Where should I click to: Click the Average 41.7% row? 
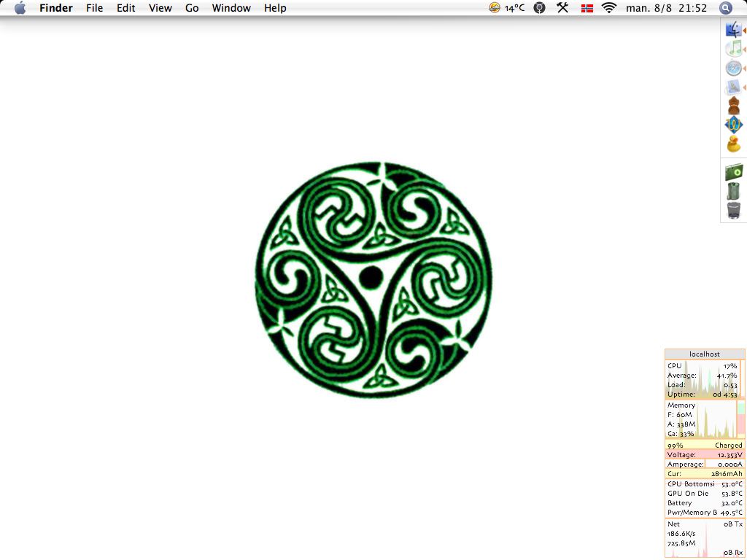coord(703,376)
